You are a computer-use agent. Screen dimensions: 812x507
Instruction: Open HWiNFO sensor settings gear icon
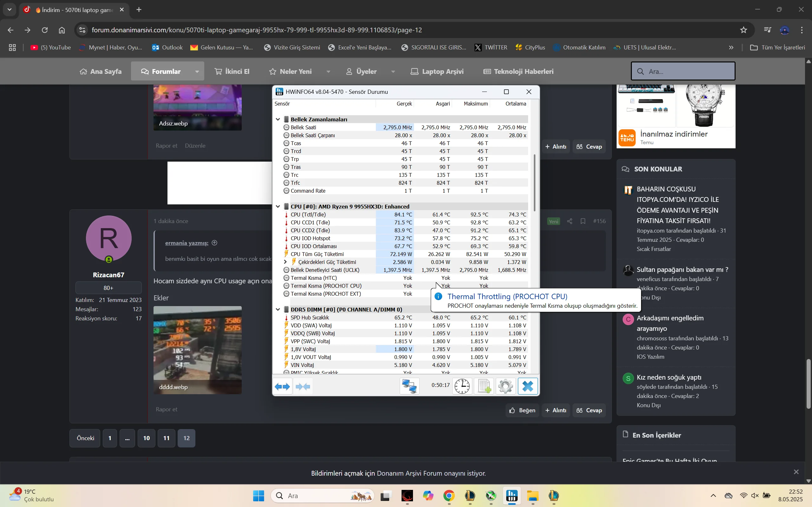coord(506,386)
